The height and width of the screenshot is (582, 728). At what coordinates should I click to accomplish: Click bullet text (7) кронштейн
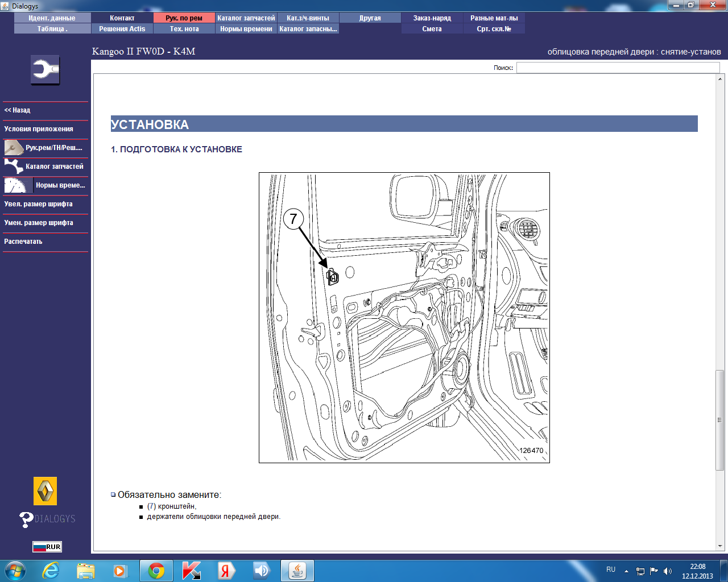click(172, 506)
